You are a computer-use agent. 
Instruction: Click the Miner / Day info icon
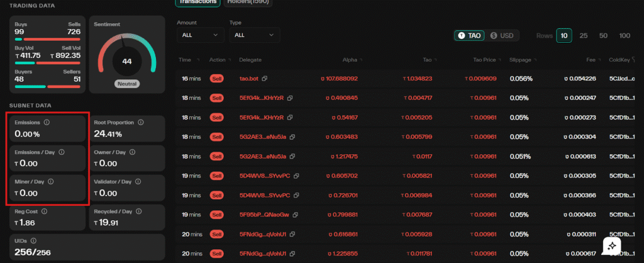pyautogui.click(x=51, y=181)
